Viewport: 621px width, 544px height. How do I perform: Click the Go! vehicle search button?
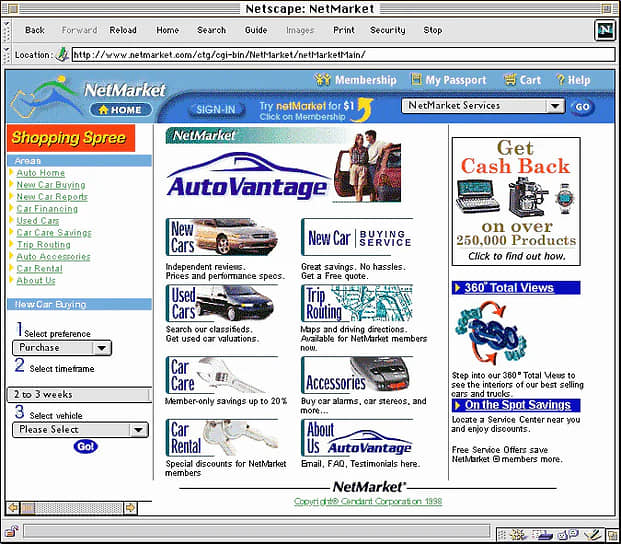coord(86,447)
